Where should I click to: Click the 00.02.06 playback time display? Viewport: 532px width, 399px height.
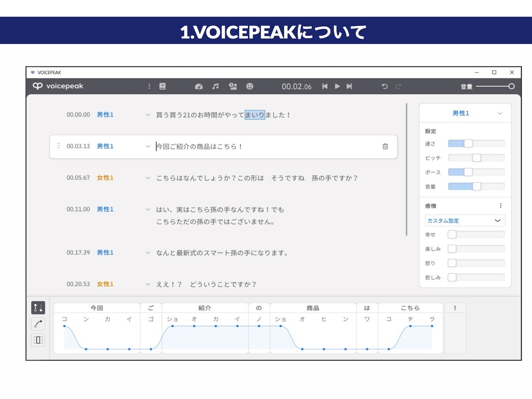point(297,86)
